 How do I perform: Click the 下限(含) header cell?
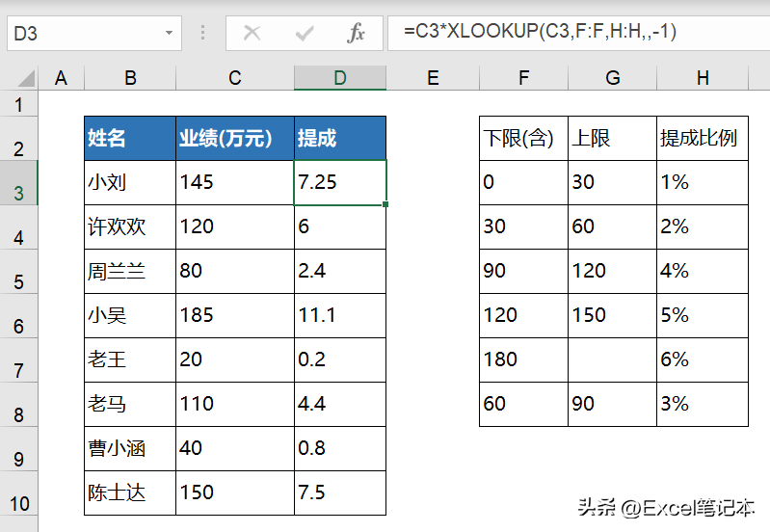click(x=523, y=139)
